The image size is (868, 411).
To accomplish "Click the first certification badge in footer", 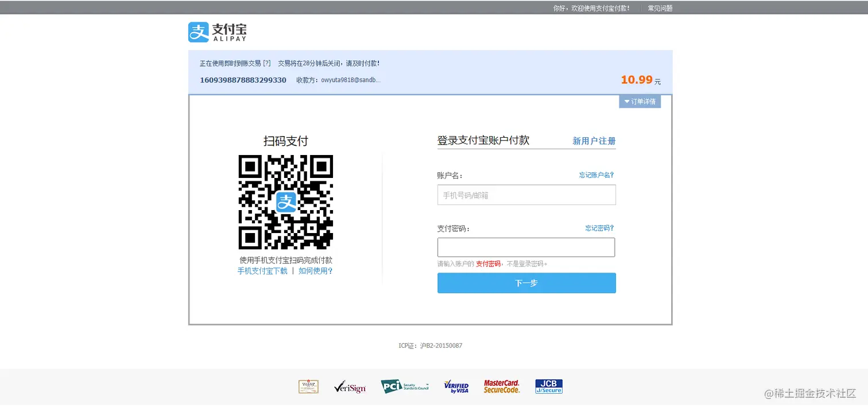I will (x=308, y=387).
